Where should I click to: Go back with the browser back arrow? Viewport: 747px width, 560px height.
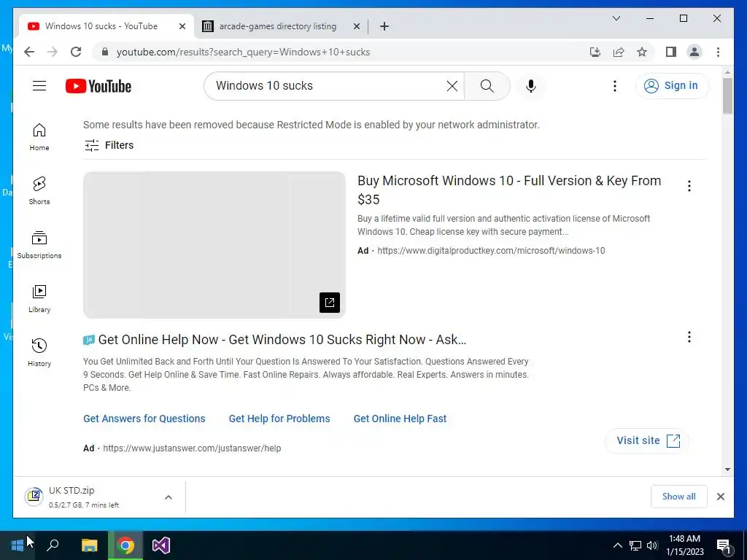pyautogui.click(x=29, y=52)
